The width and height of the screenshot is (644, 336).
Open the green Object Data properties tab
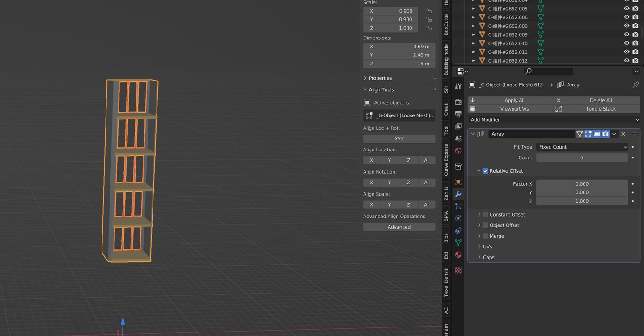[458, 242]
